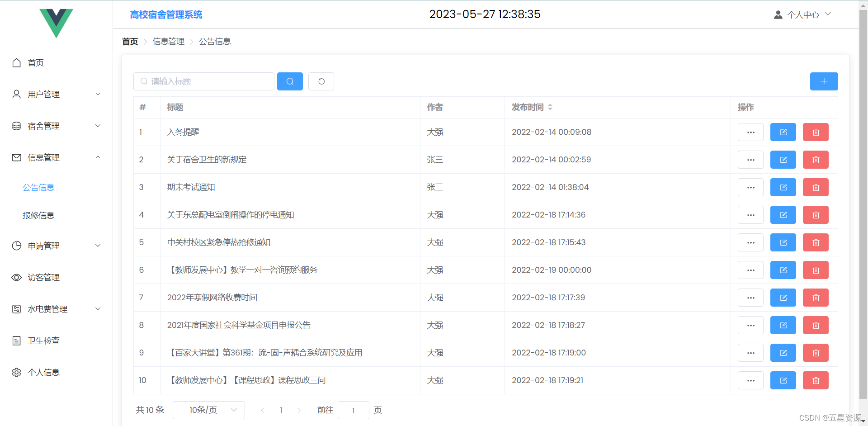Edit the 关于宿舍卫生的新规定 row
This screenshot has height=426, width=868.
pos(783,160)
